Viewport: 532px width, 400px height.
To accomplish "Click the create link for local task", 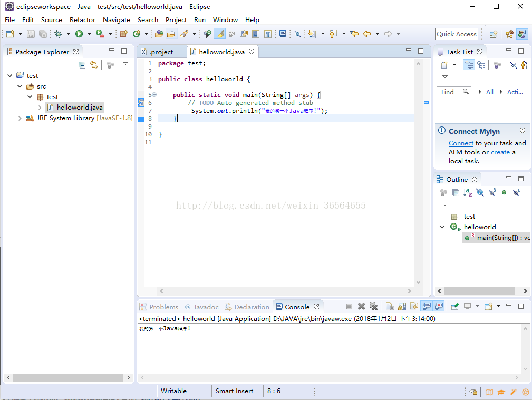I will (500, 152).
